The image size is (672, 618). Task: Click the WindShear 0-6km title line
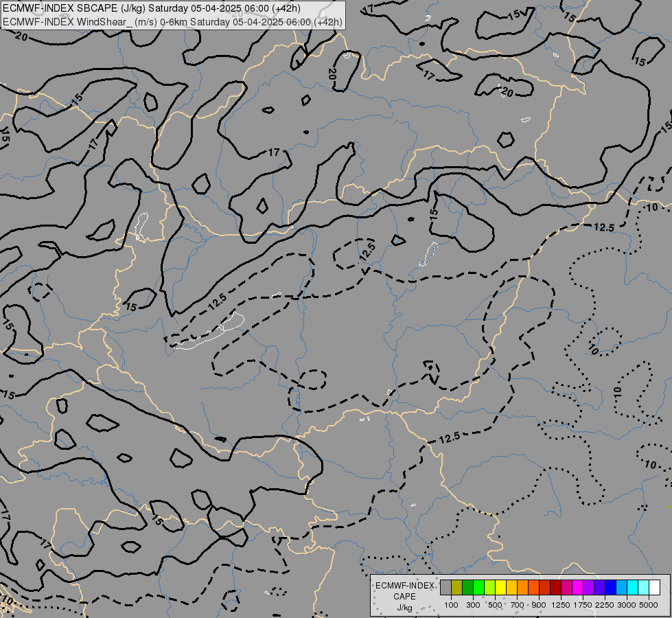click(172, 21)
